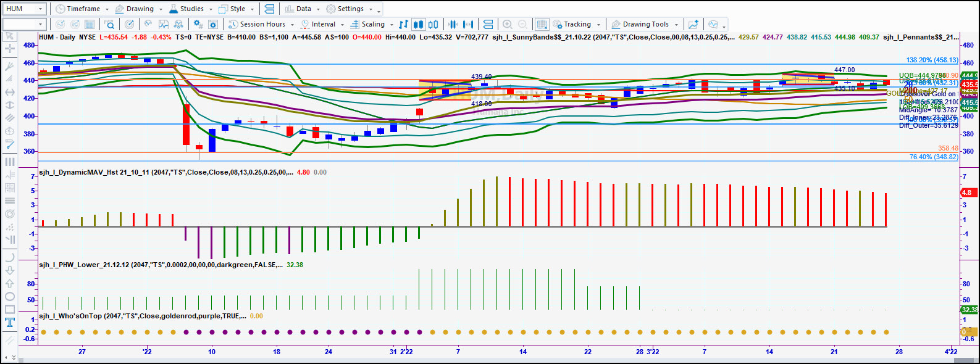980x364 pixels.
Task: Click the target gauge icon in toolbar
Action: 129,24
